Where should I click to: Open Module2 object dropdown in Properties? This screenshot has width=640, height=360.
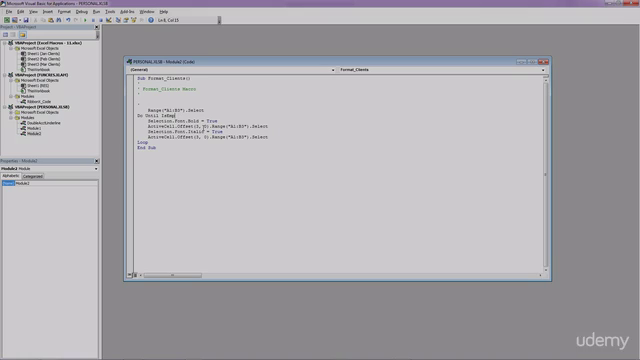tap(96, 169)
